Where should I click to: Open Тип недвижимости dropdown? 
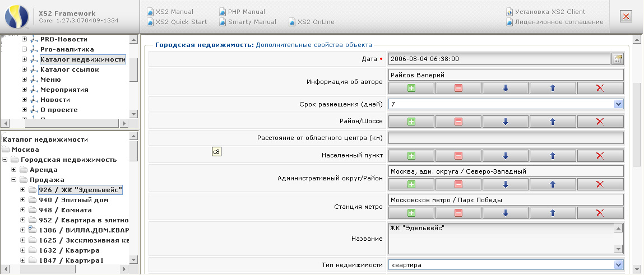pos(618,265)
